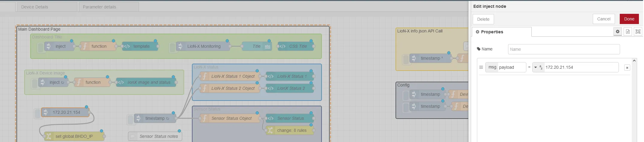Select the function node in LioN-X Device Image
This screenshot has height=142, width=644.
92,82
